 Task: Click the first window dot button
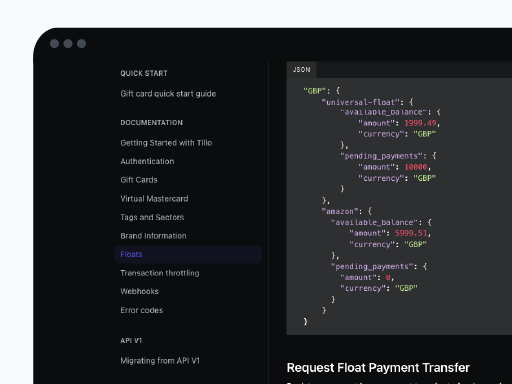click(54, 44)
